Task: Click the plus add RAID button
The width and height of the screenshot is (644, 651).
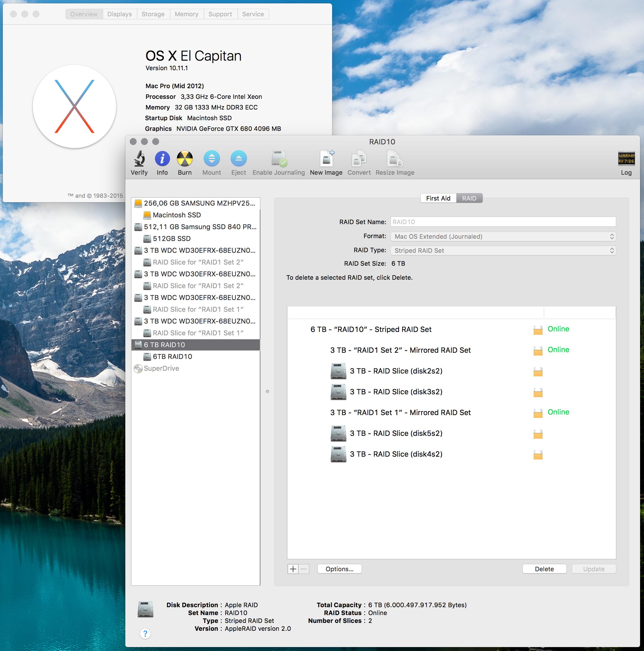Action: [x=293, y=569]
